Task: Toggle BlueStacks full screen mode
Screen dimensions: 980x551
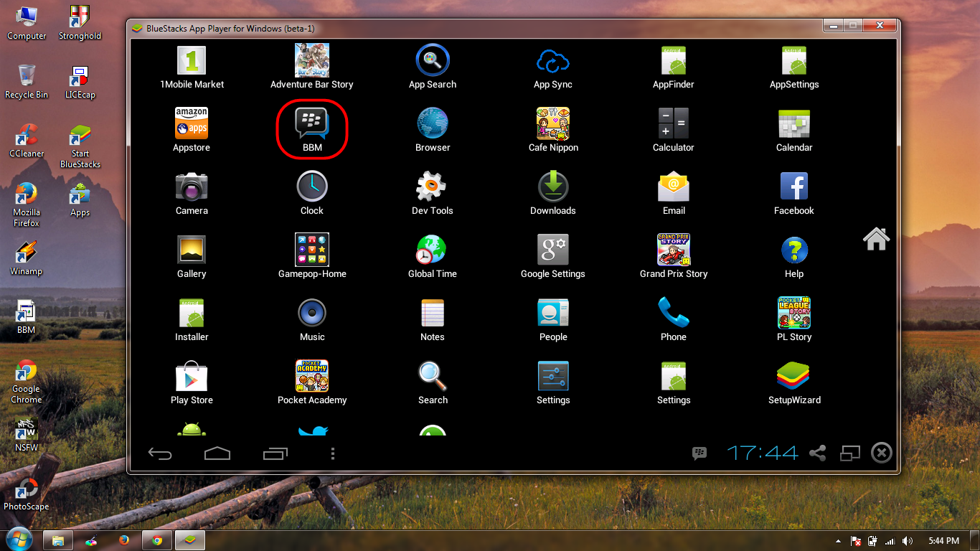Action: coord(850,453)
